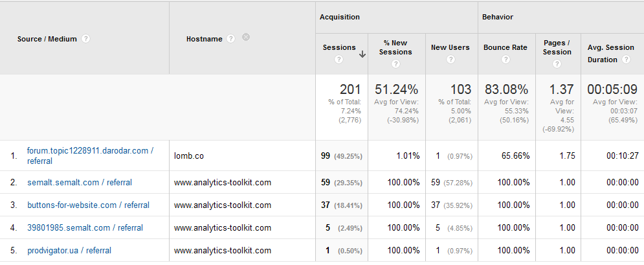
Task: Open prodvigator.ua / referral link
Action: tap(69, 250)
